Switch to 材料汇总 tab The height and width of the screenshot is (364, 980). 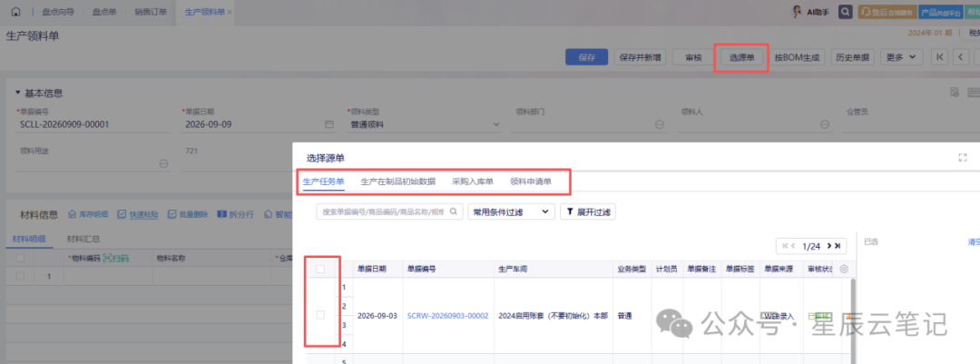click(83, 239)
